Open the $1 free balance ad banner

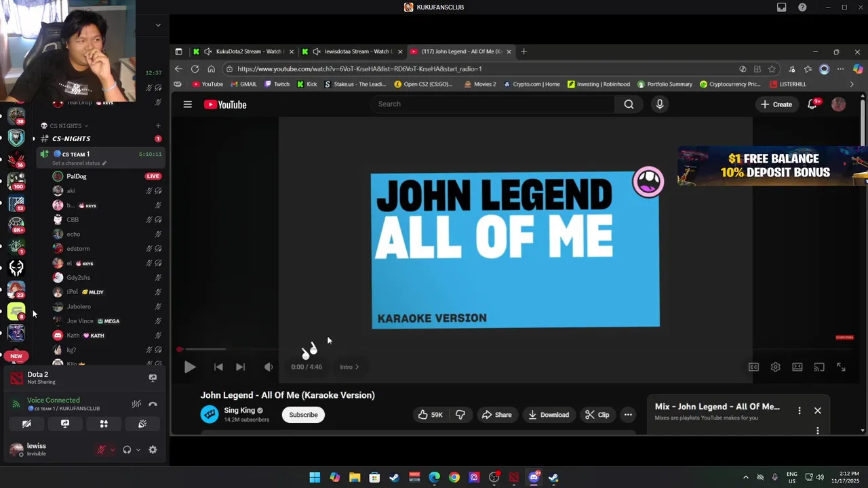click(x=772, y=165)
